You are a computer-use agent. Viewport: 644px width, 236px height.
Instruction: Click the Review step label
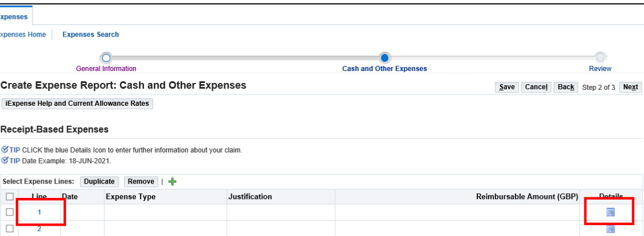600,69
